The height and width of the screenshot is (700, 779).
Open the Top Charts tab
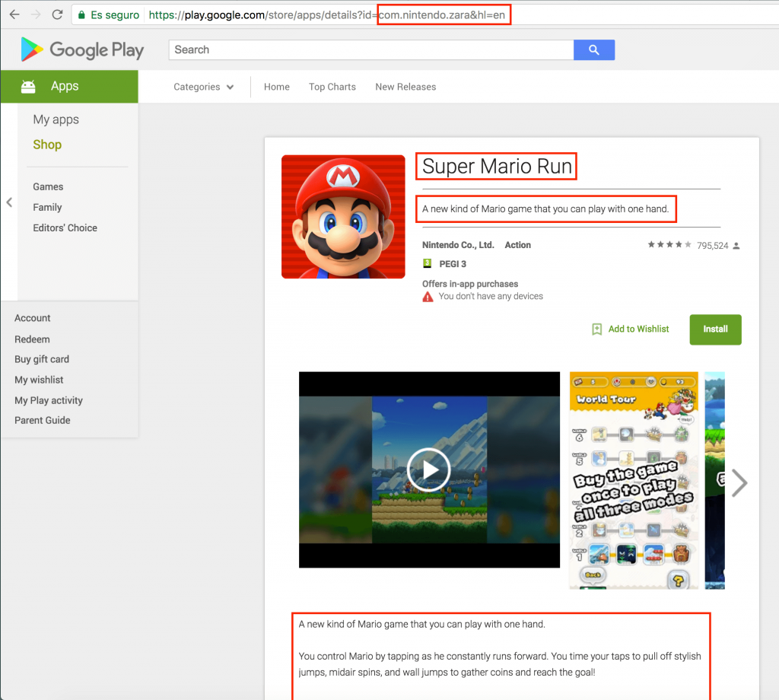coord(332,87)
